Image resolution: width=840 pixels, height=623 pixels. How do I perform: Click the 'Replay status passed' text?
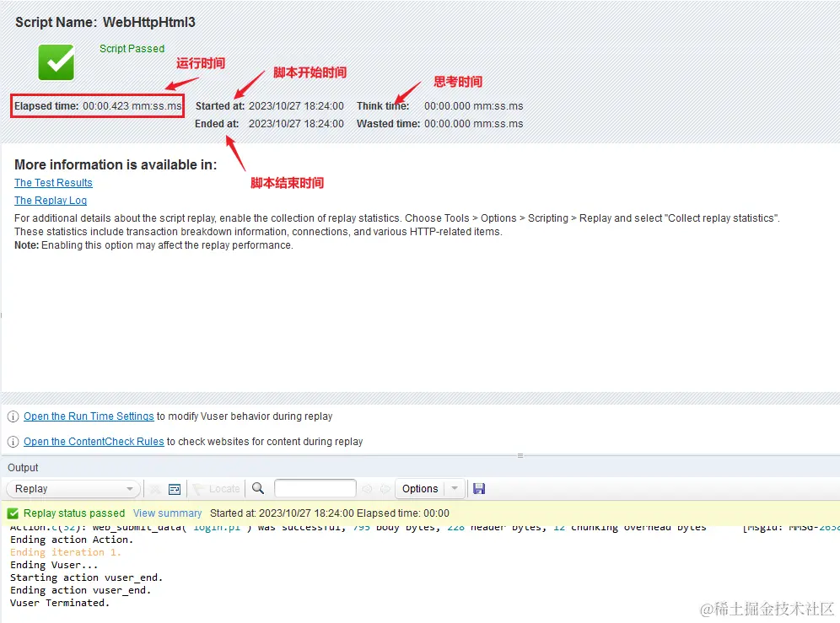point(74,513)
